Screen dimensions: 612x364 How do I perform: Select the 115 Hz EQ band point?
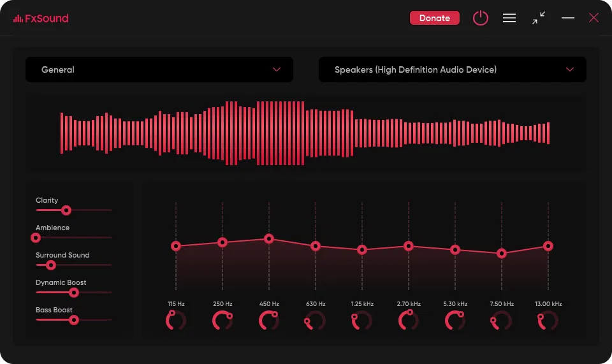pos(176,246)
